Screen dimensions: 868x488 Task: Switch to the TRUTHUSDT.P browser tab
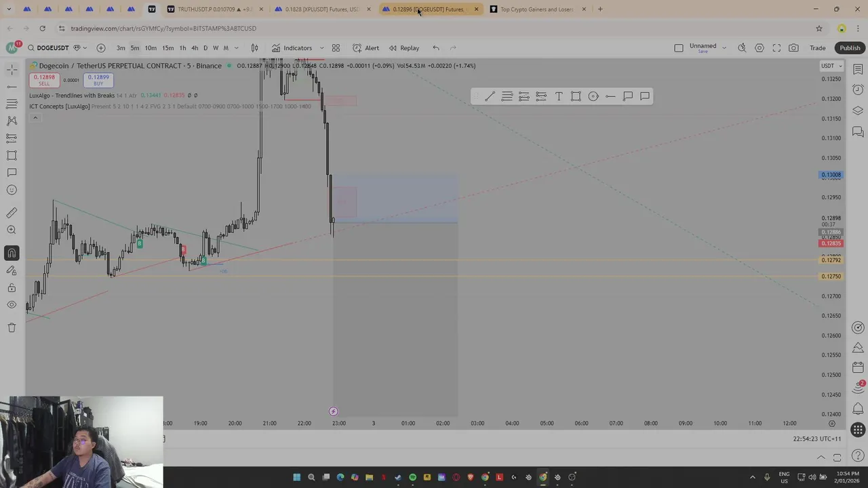(x=215, y=9)
